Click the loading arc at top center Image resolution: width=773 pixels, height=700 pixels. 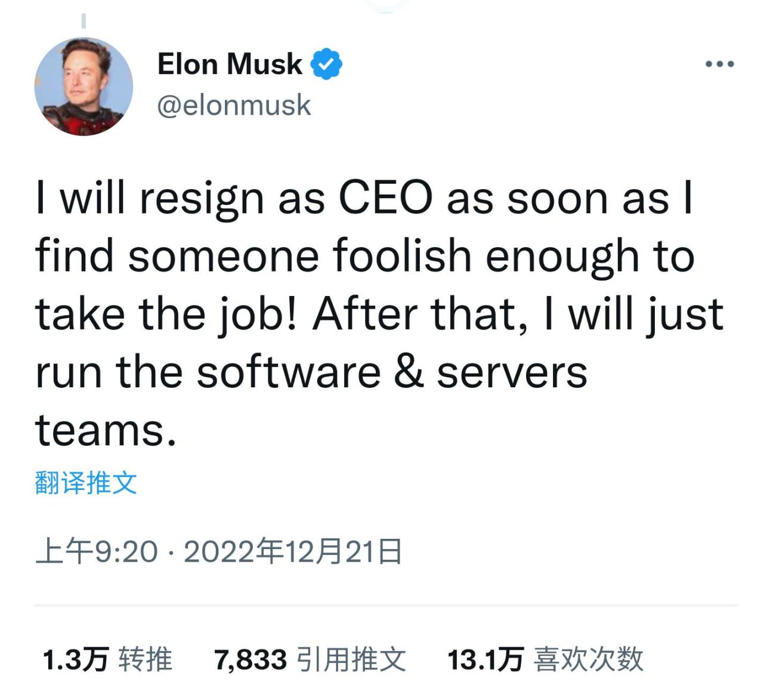coord(386,5)
